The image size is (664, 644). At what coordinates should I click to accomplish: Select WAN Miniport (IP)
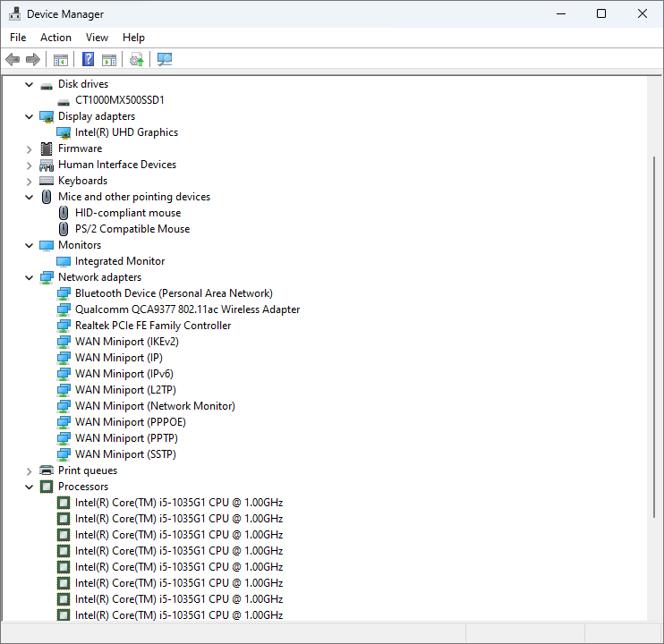[x=118, y=358]
